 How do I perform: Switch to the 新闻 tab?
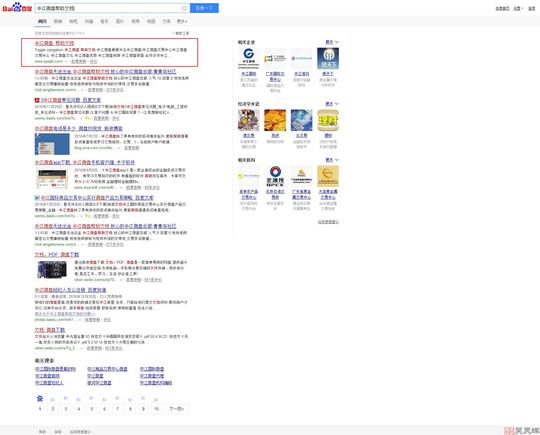tap(58, 21)
